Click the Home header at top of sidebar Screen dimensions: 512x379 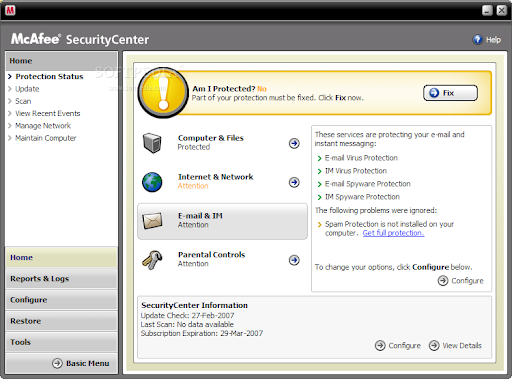[x=61, y=61]
